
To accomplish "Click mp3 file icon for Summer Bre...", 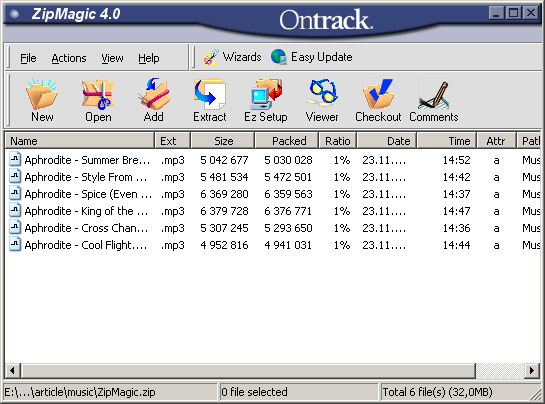I will click(15, 159).
